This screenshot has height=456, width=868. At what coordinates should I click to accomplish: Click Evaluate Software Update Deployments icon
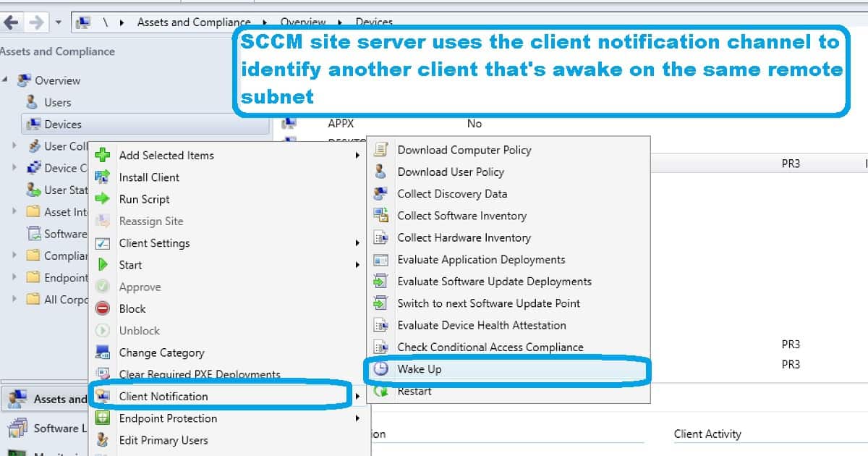380,282
